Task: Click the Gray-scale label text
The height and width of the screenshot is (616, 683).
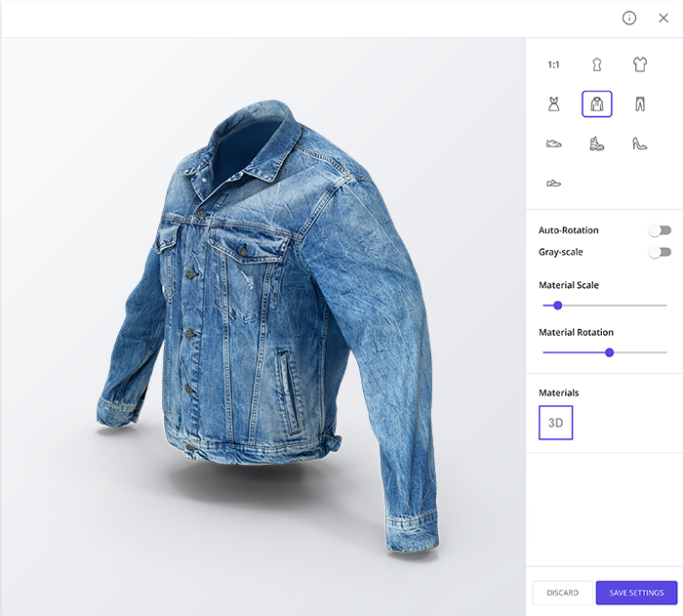Action: click(x=561, y=252)
